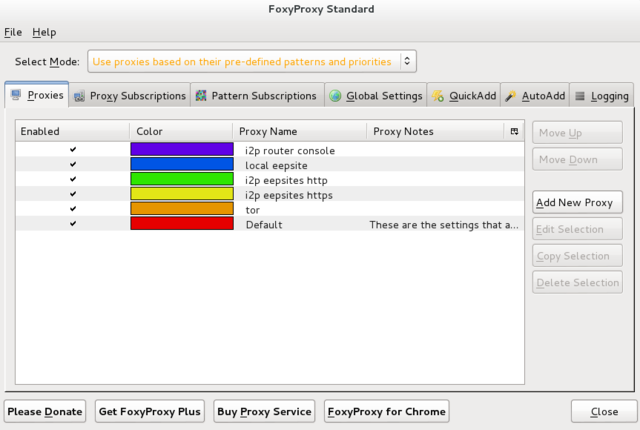
Task: Sort by the Proxy Notes column header
Action: pyautogui.click(x=435, y=131)
